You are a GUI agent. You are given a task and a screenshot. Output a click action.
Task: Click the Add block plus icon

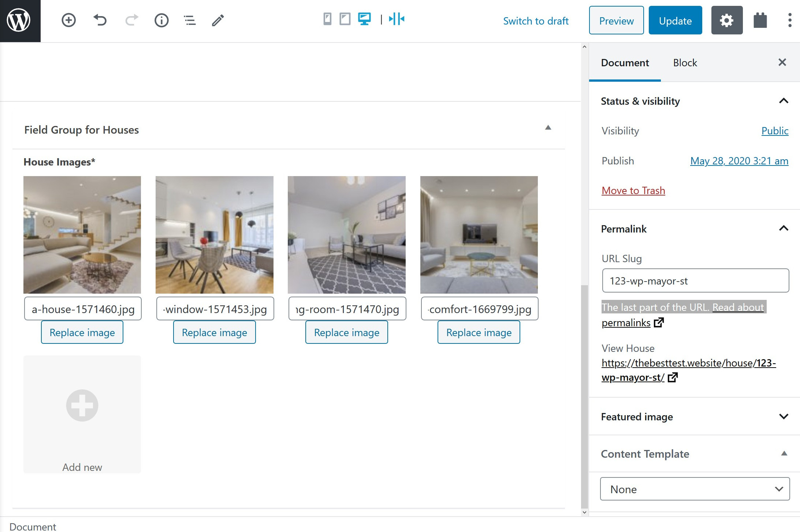click(68, 20)
